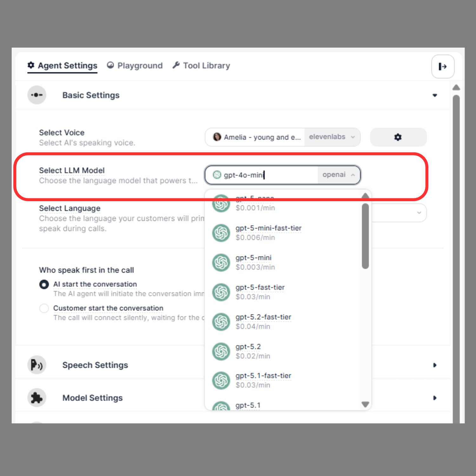Click the OpenAI logo beside gpt-5-fast-tier
Viewport: 476px width, 476px height.
pyautogui.click(x=221, y=292)
